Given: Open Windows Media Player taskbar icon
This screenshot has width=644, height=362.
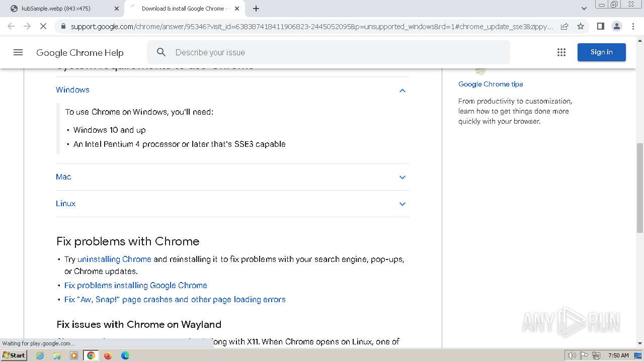Looking at the screenshot, I should pyautogui.click(x=74, y=355).
